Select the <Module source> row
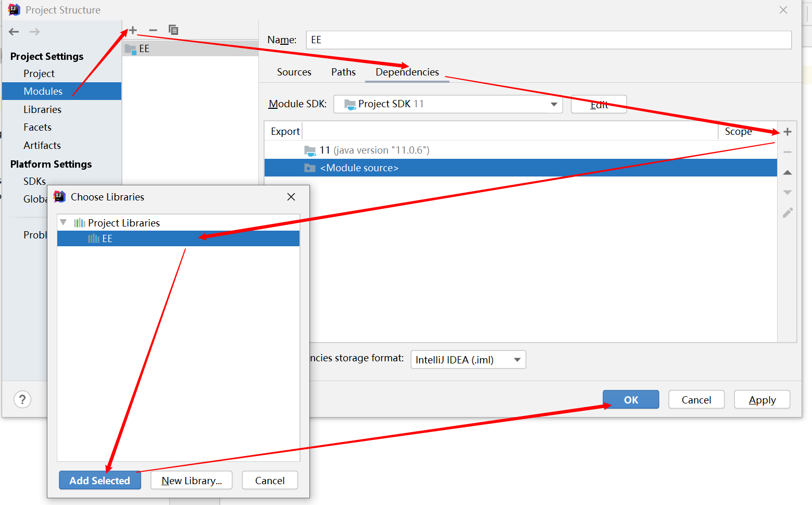This screenshot has width=812, height=505. tap(521, 168)
